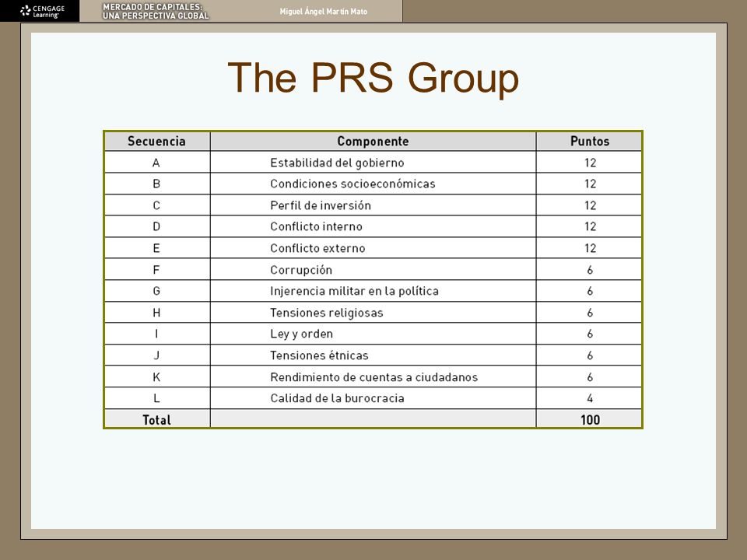
Task: Click points value for 'Injerencia militar en la política'
Action: (x=590, y=291)
